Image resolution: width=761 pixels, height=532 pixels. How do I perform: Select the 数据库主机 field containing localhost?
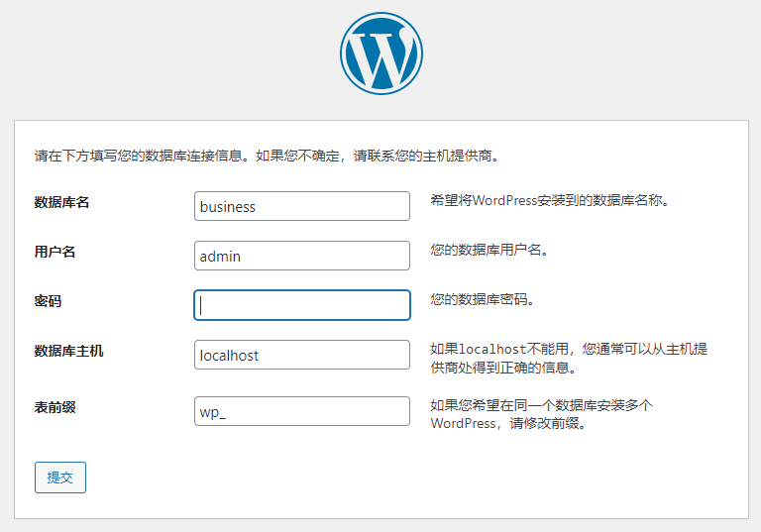tap(302, 355)
